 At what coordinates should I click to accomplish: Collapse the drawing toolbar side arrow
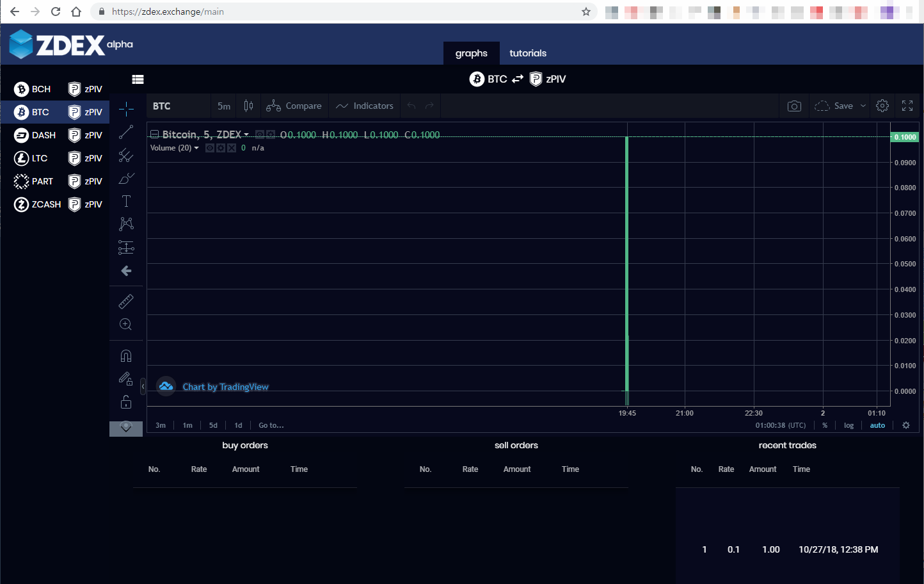(143, 386)
